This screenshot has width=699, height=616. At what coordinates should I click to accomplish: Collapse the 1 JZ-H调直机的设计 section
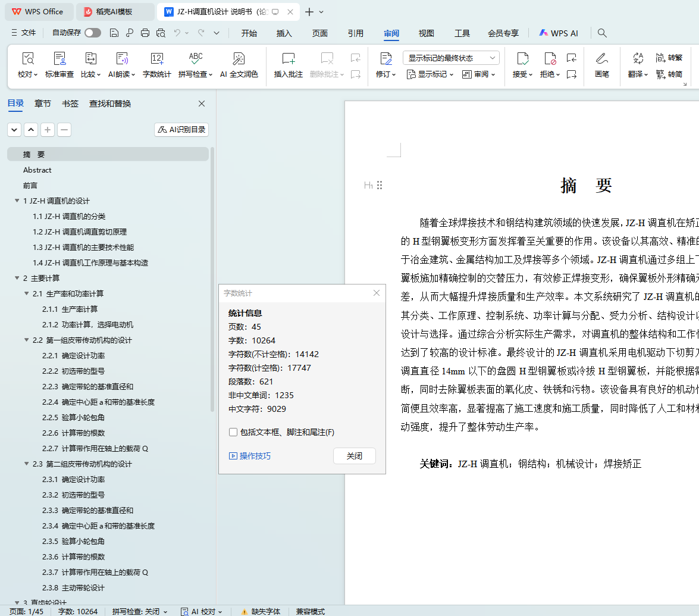[x=17, y=201]
